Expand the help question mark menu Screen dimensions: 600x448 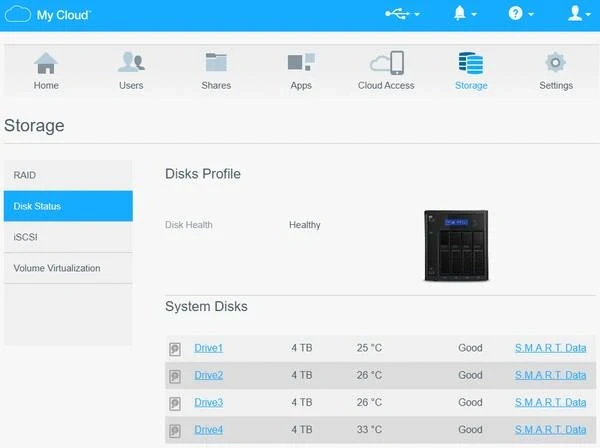[x=520, y=14]
